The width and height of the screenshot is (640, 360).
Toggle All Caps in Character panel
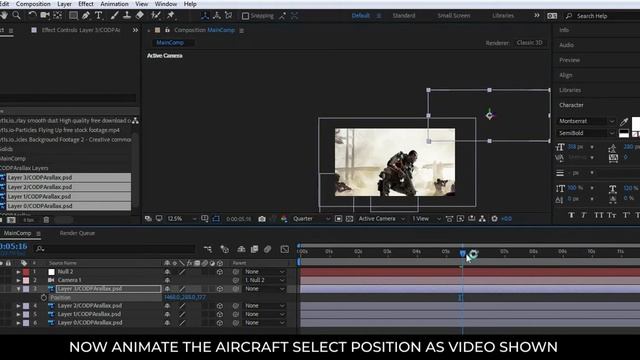coord(598,215)
